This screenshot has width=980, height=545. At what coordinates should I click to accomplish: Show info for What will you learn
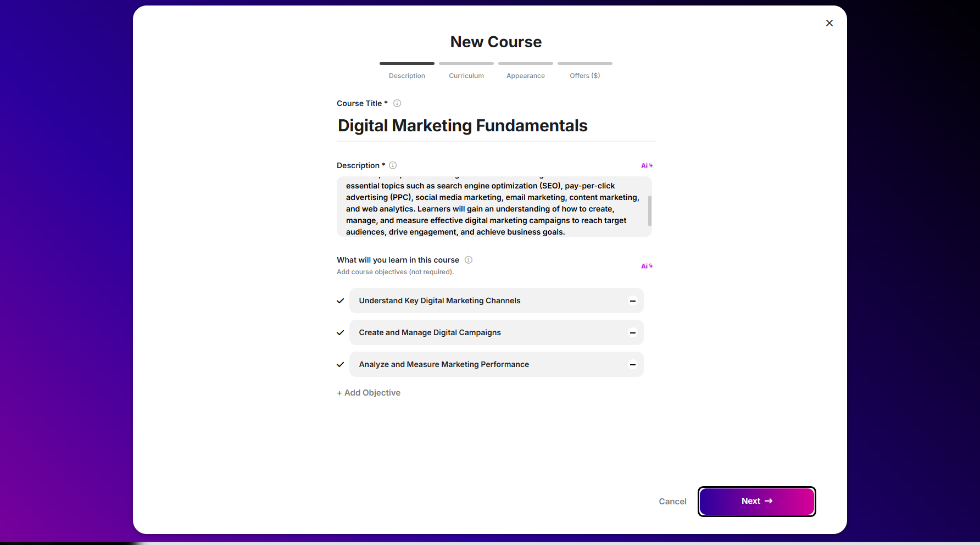pyautogui.click(x=469, y=260)
